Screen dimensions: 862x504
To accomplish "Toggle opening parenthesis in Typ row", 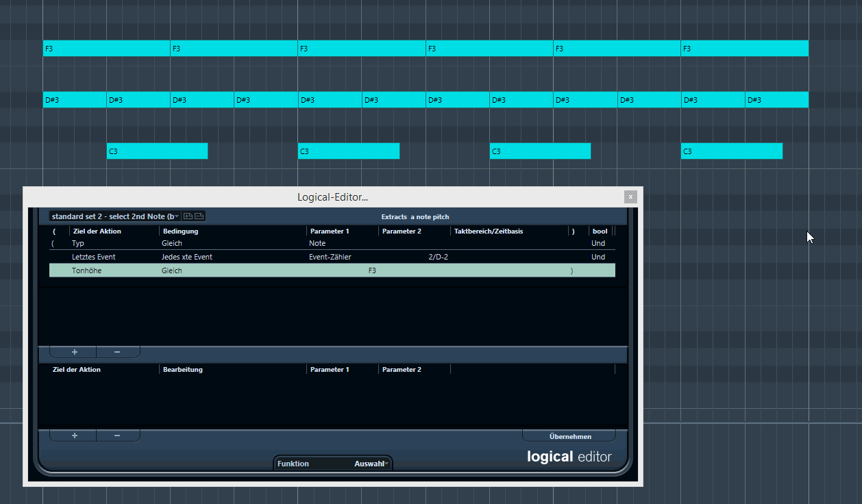I will click(53, 243).
